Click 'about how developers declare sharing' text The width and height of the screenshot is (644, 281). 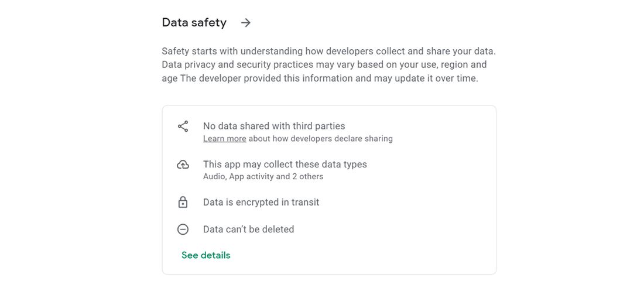click(x=321, y=139)
